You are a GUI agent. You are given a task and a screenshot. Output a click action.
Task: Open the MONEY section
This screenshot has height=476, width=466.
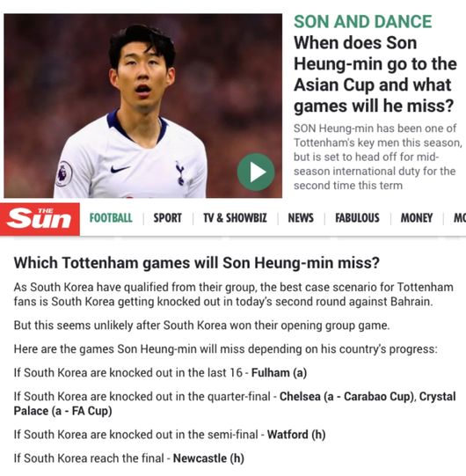tap(417, 218)
